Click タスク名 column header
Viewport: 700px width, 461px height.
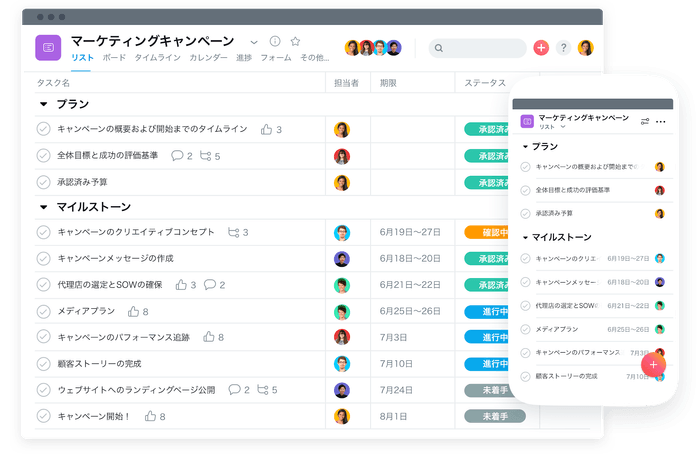pyautogui.click(x=53, y=83)
